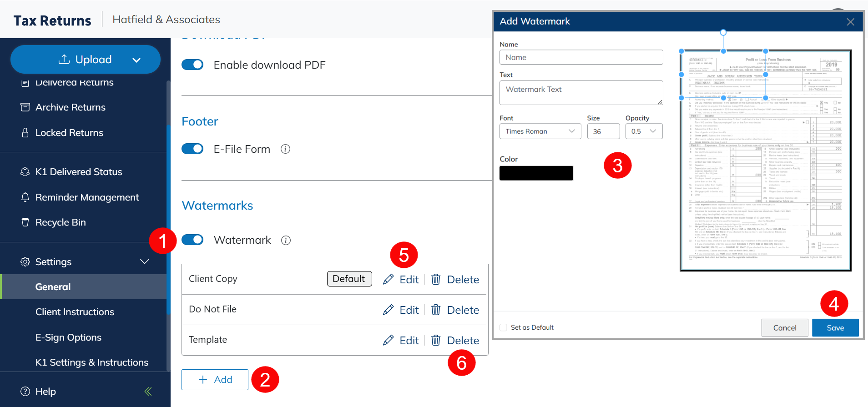868x407 pixels.
Task: Click trash icon for Do Not File
Action: (436, 310)
